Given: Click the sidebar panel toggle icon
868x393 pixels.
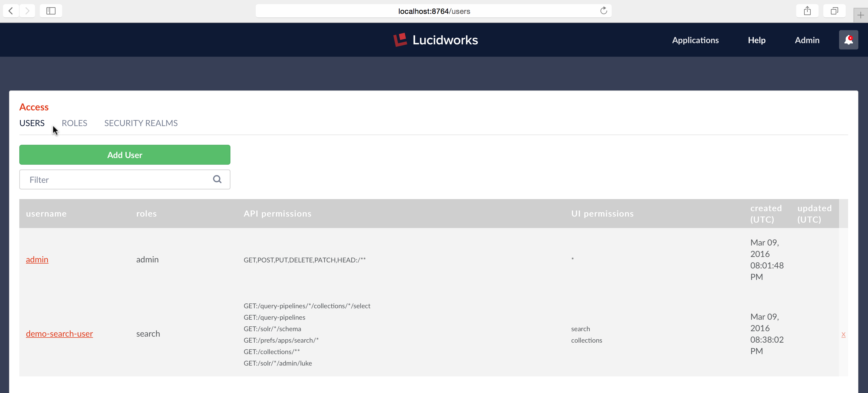Looking at the screenshot, I should (x=50, y=11).
